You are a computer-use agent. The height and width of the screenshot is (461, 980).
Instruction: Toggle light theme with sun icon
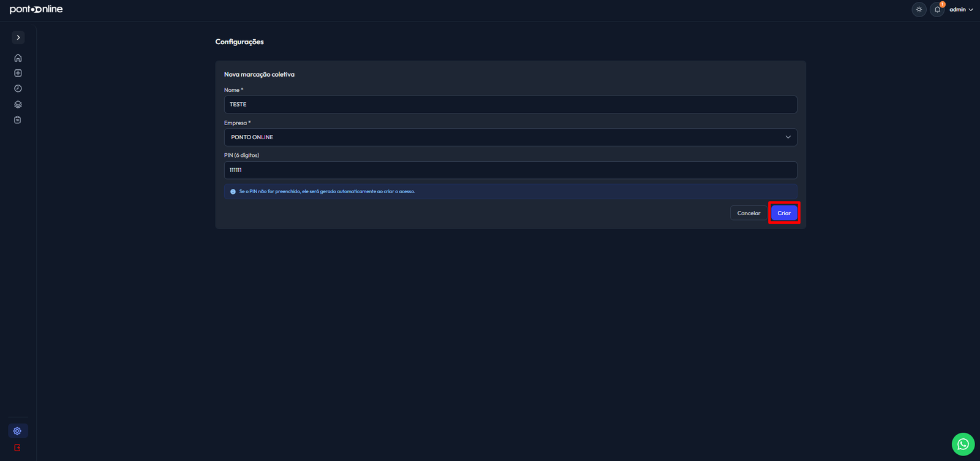919,9
